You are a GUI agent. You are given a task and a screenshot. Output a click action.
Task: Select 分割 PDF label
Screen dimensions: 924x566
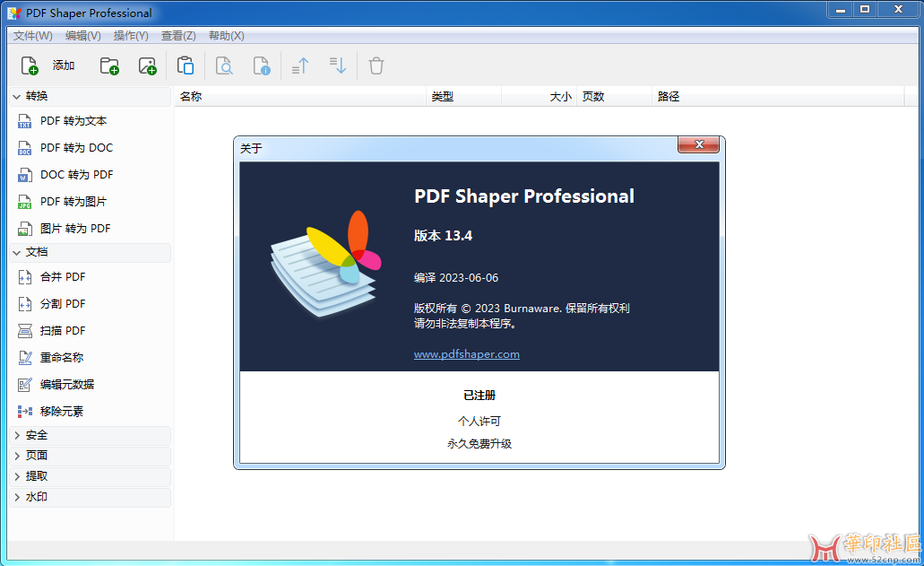click(63, 304)
